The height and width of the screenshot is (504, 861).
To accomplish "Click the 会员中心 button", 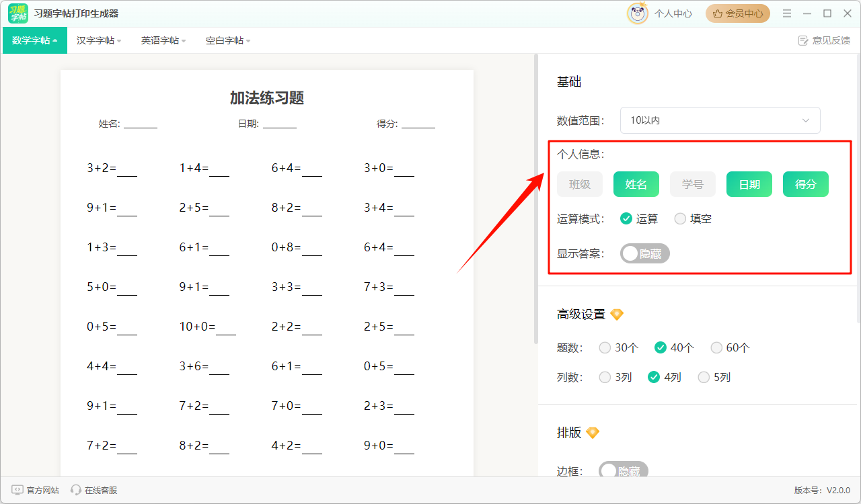I will [738, 13].
